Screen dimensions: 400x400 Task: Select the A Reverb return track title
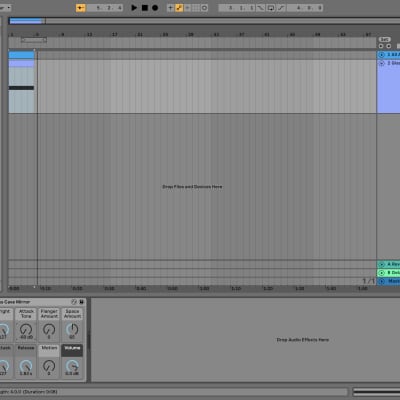(393, 264)
